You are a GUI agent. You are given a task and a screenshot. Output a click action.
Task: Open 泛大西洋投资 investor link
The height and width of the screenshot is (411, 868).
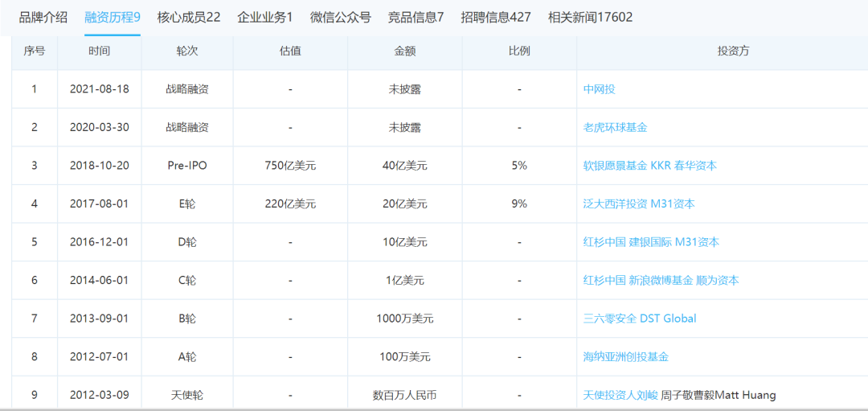click(615, 203)
